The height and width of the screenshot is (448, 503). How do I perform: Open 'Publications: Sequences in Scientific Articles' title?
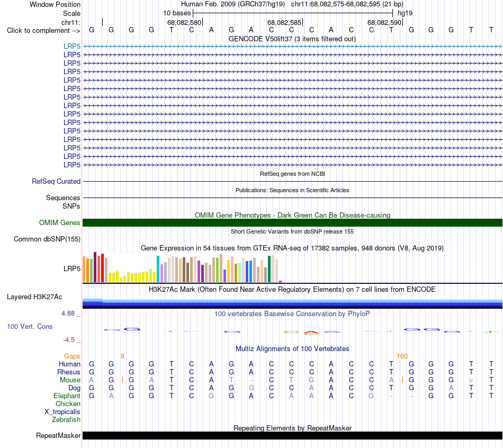(292, 190)
